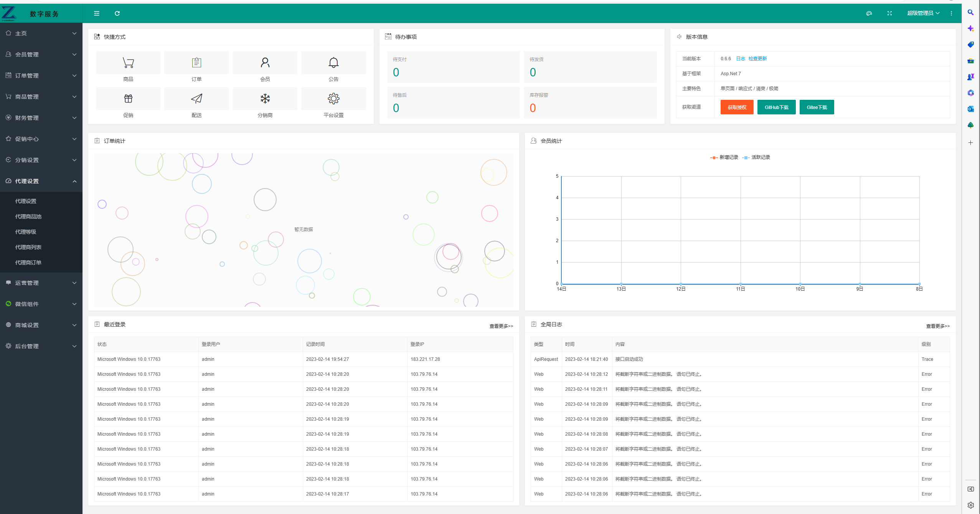
Task: Expand the 主页 sidebar menu
Action: [x=41, y=33]
